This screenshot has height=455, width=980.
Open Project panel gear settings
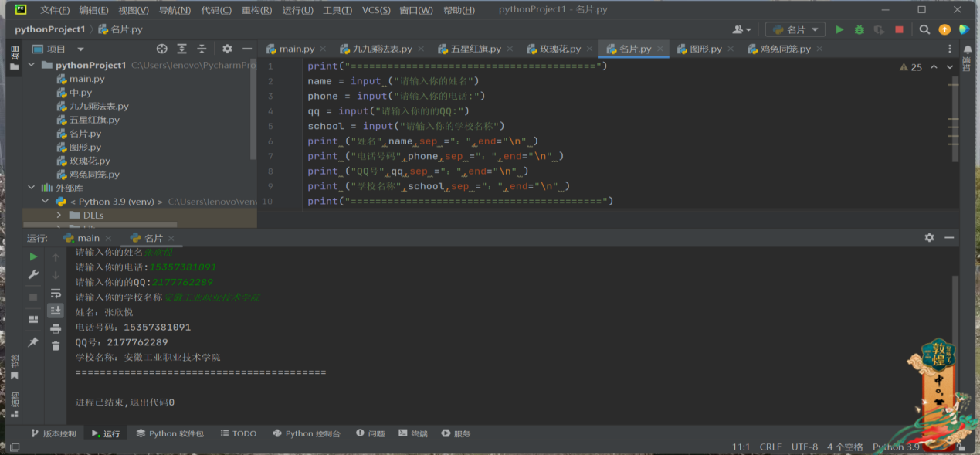(x=227, y=49)
